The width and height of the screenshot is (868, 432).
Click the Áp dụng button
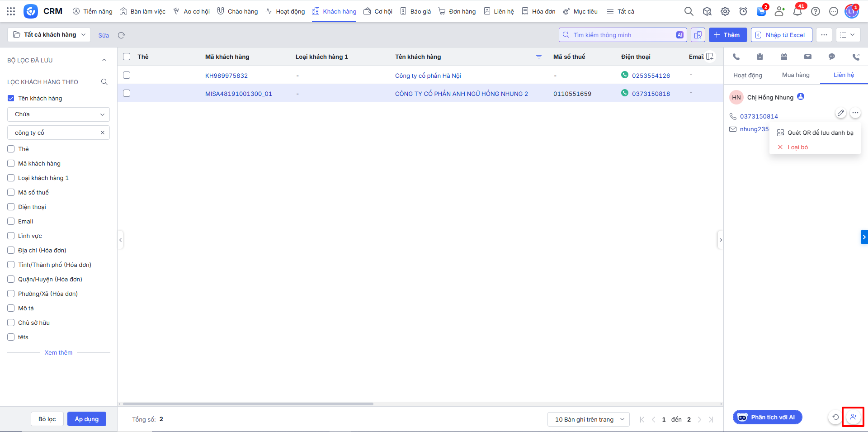(86, 419)
